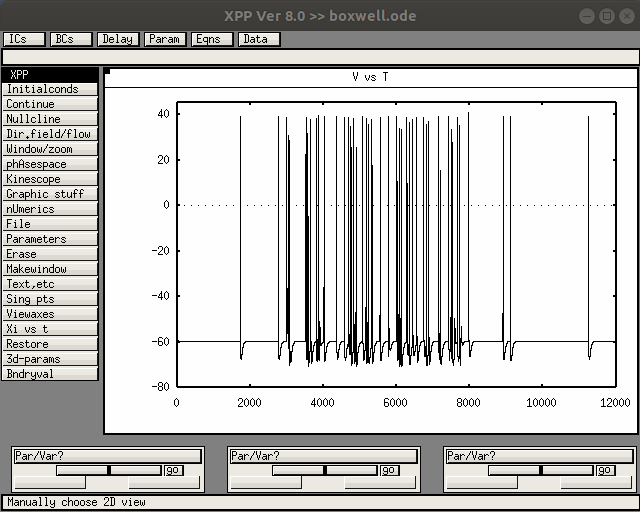
Task: Choose Continue from the side menu
Action: tap(50, 104)
